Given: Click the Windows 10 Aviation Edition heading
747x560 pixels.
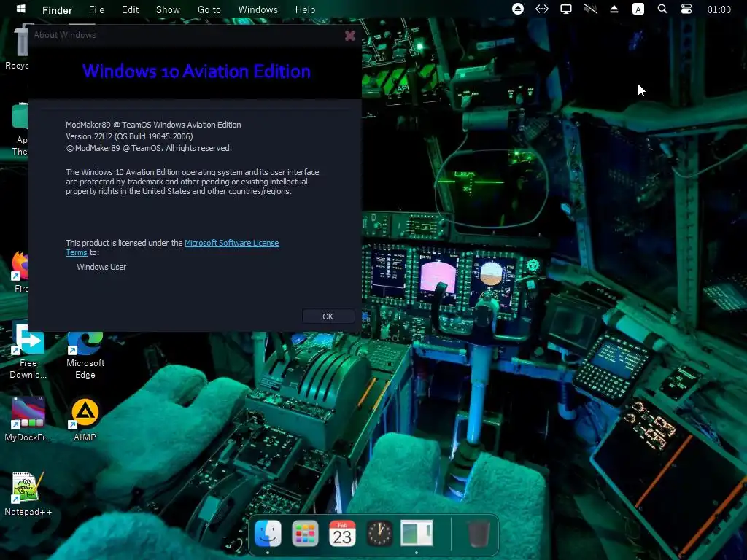Looking at the screenshot, I should pos(196,71).
